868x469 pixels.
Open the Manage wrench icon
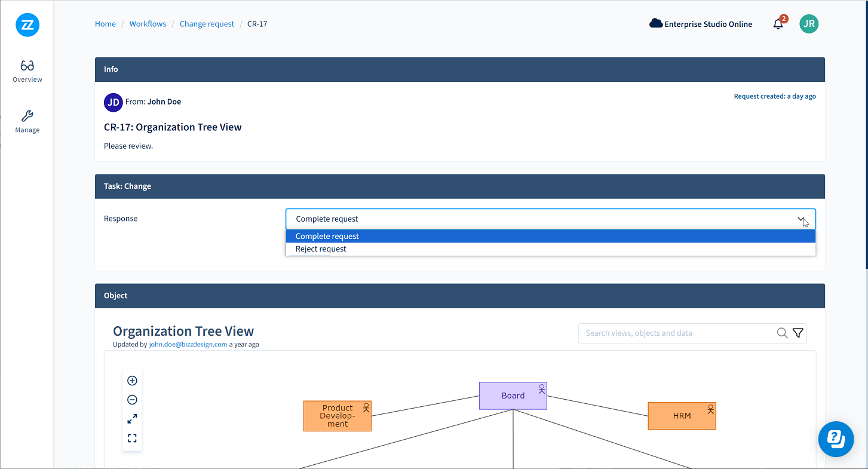[x=27, y=116]
